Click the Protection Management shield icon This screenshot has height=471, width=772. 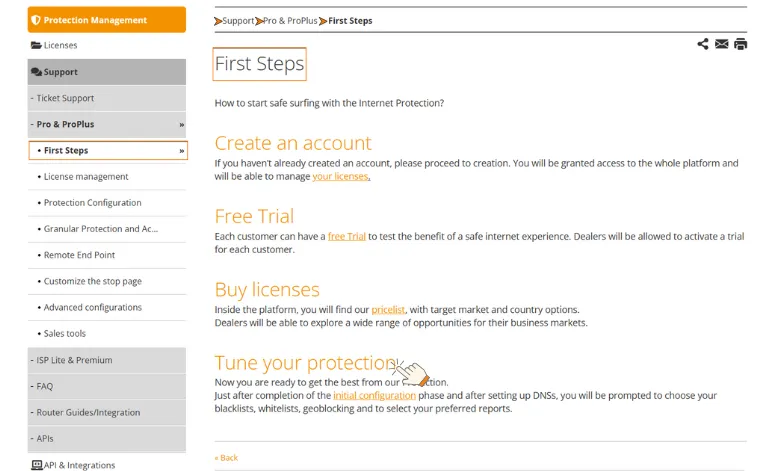35,20
